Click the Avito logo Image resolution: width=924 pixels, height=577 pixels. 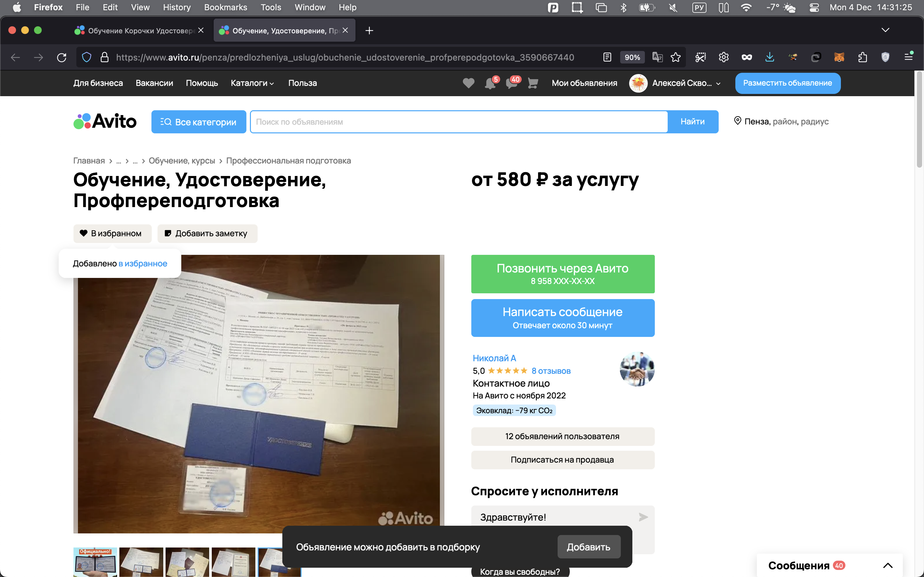click(105, 121)
